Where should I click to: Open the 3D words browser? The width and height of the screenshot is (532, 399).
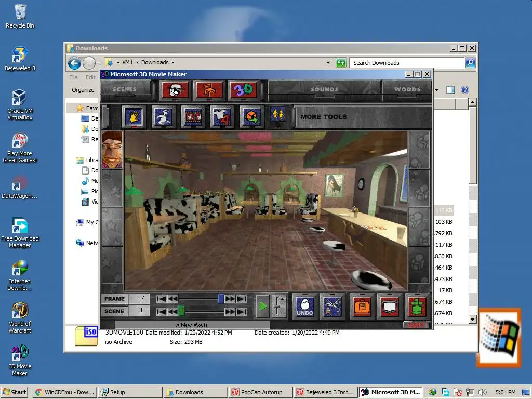tap(244, 90)
